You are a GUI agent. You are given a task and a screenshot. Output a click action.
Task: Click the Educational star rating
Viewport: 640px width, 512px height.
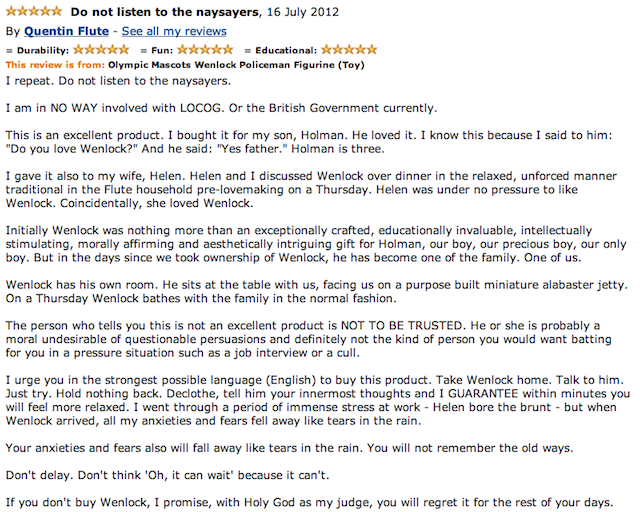click(x=349, y=49)
